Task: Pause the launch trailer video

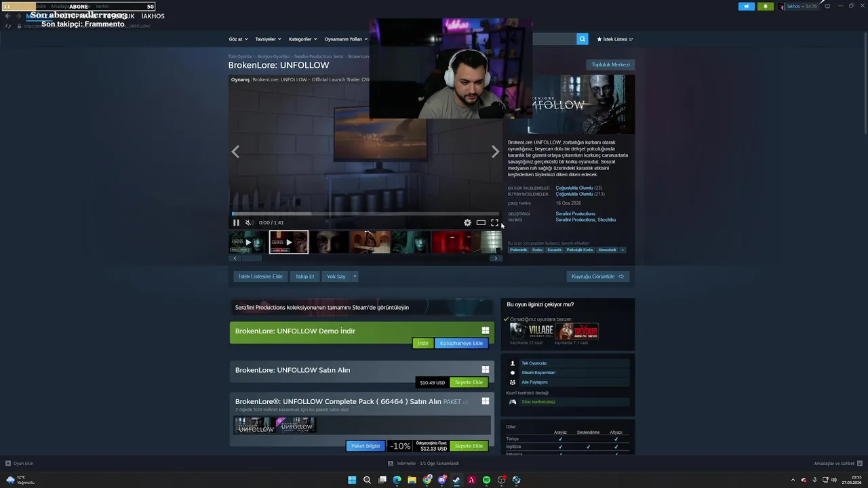Action: coord(236,222)
